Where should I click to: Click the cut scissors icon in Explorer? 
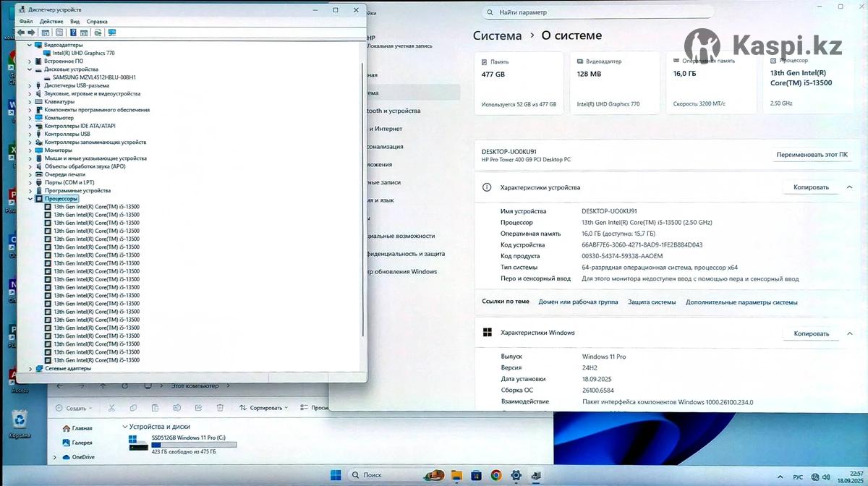[x=111, y=408]
